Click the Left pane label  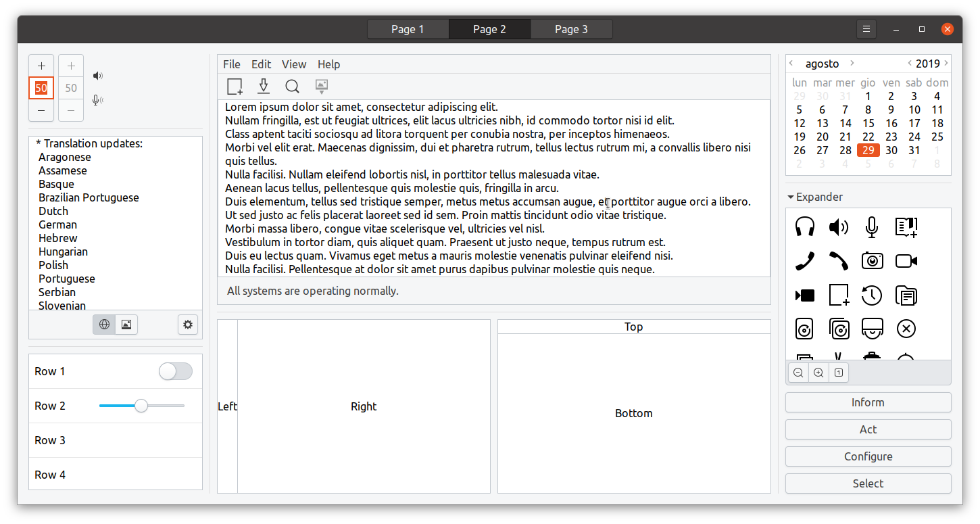coord(227,406)
